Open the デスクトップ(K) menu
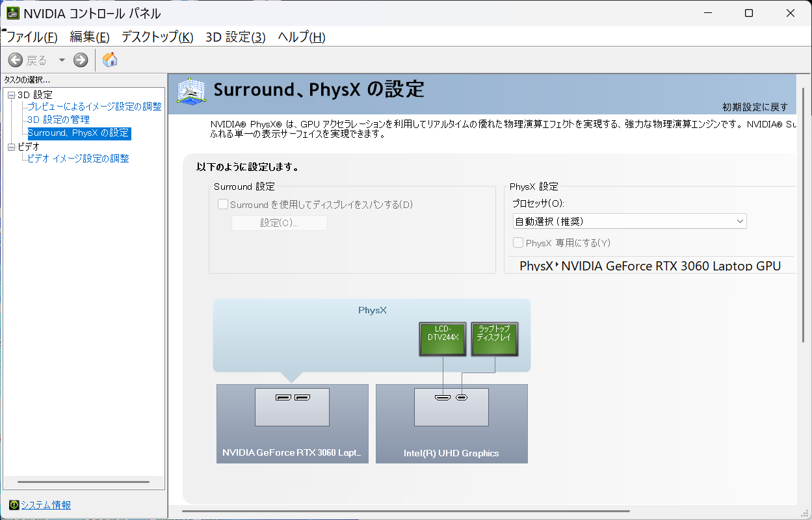 157,37
